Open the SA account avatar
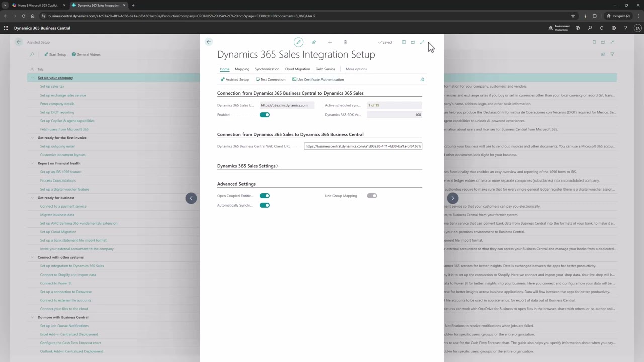The width and height of the screenshot is (644, 362). click(x=638, y=28)
